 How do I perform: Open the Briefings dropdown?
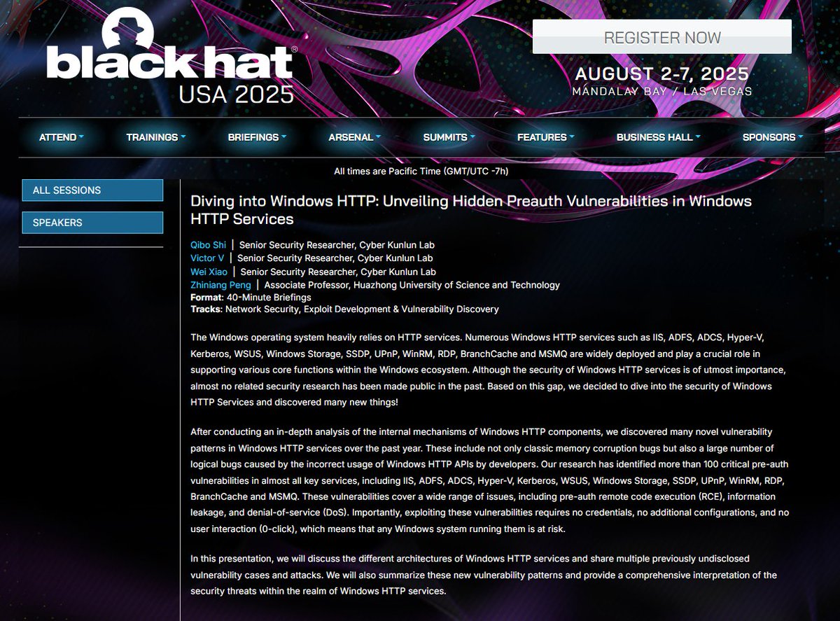point(257,137)
